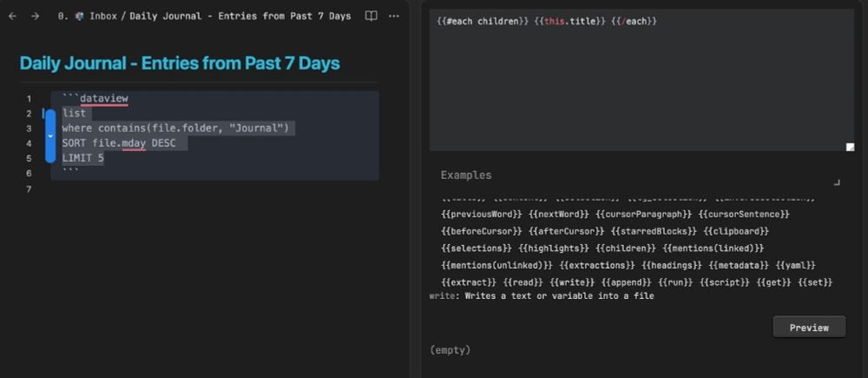Click the closing backticks on line 6
The width and height of the screenshot is (868, 378).
(70, 172)
